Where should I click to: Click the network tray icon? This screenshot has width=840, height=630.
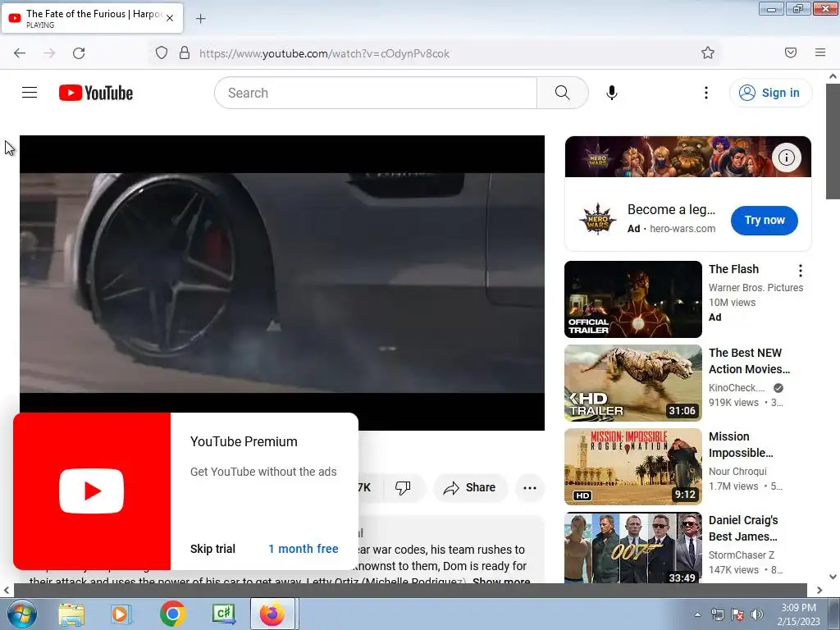click(717, 614)
